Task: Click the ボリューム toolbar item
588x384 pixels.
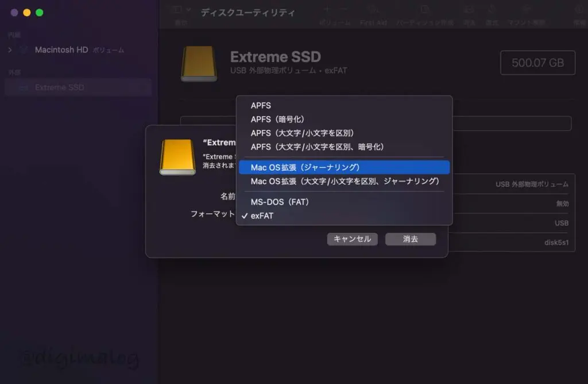Action: (335, 15)
